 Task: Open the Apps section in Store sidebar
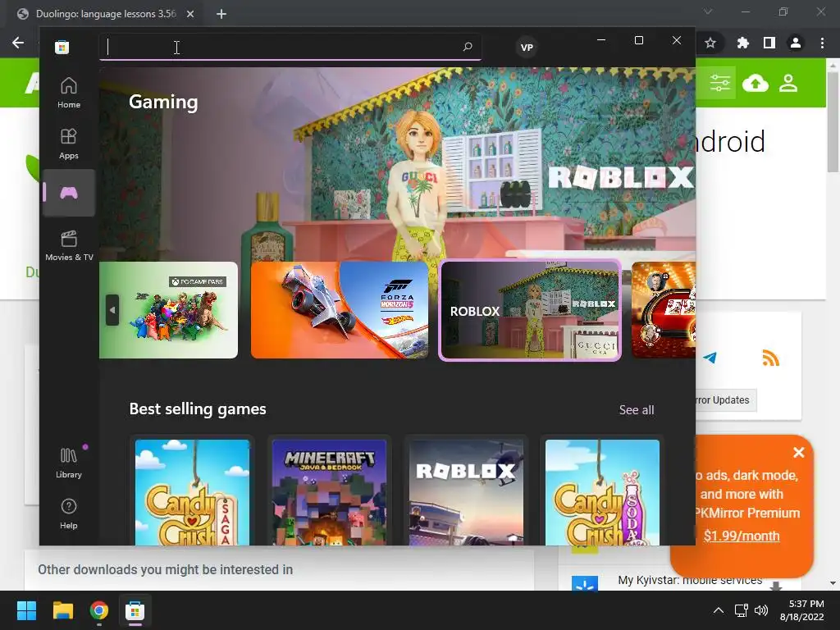pyautogui.click(x=69, y=144)
